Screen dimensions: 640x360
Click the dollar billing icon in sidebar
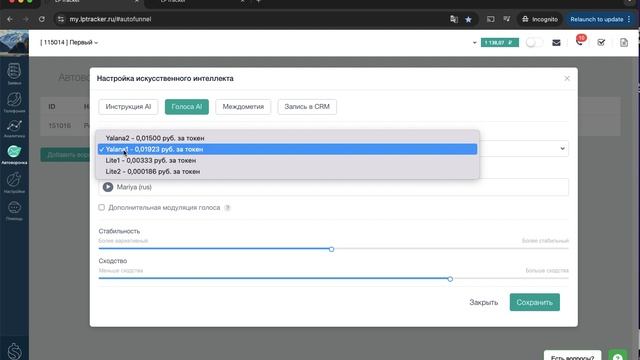14,351
